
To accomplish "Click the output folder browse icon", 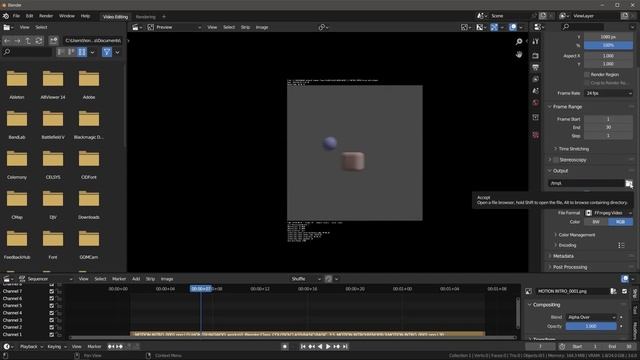I will click(629, 183).
